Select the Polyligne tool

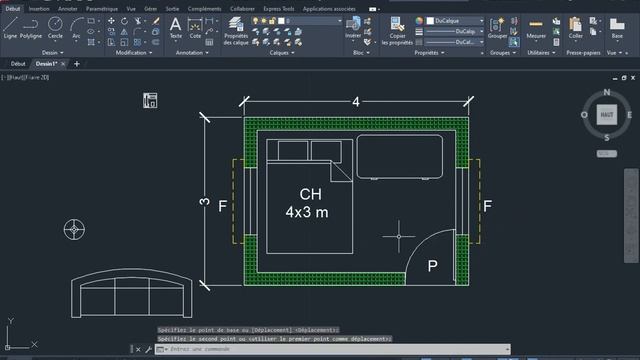click(x=31, y=28)
